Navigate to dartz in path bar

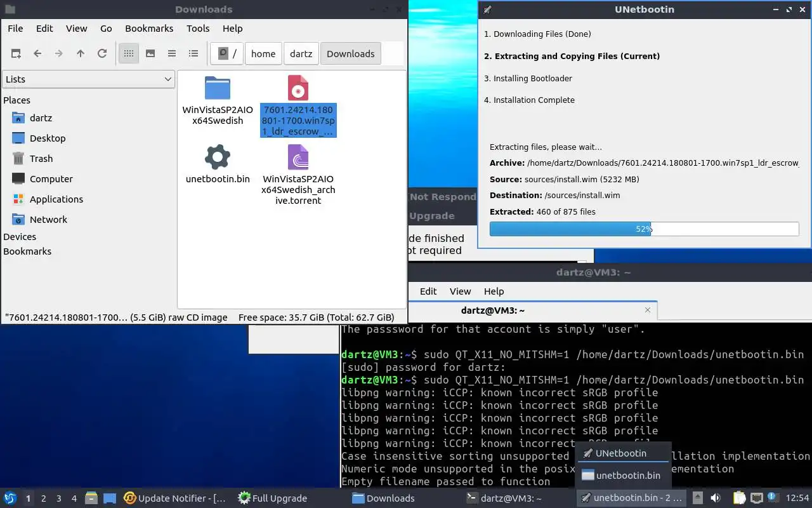point(301,54)
